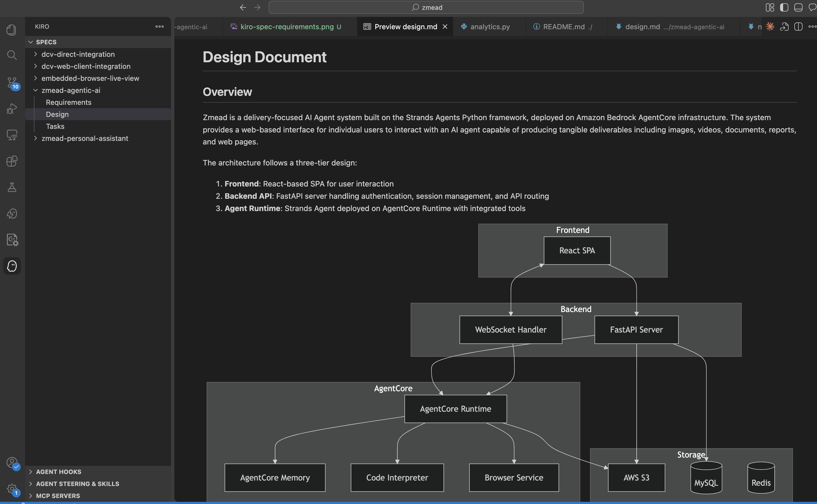Open the Testing flask icon
Viewport: 817px width, 504px height.
point(12,187)
